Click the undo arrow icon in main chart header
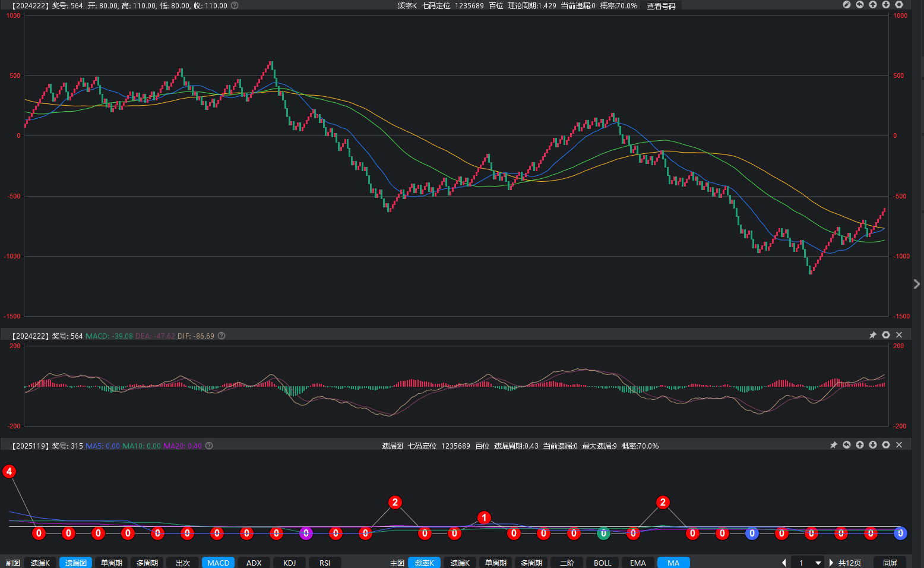The height and width of the screenshot is (568, 924). (x=860, y=5)
